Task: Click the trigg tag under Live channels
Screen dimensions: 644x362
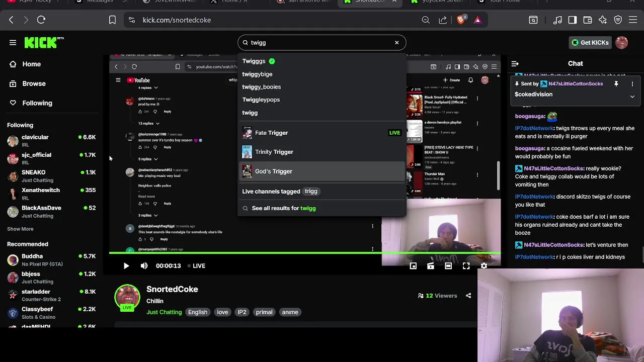Action: click(311, 192)
